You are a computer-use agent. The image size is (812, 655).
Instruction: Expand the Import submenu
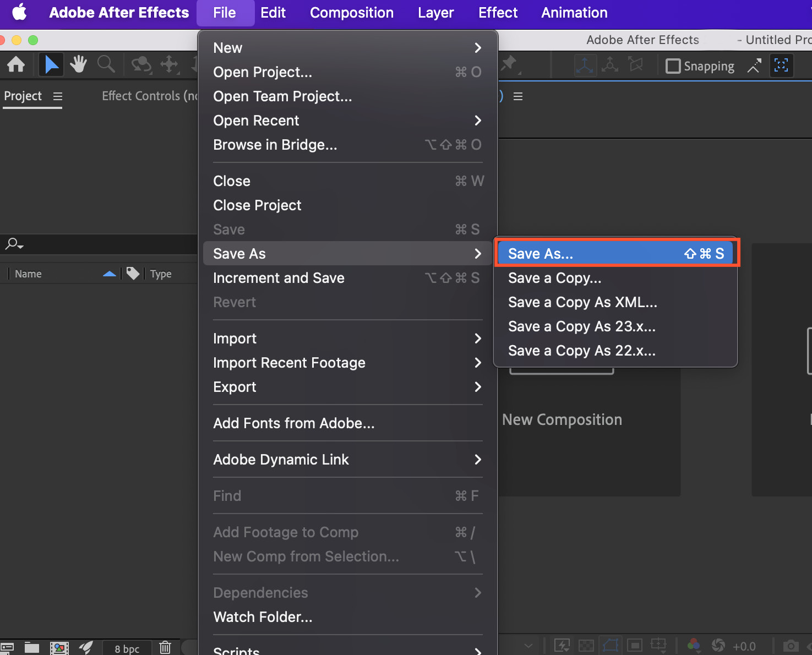click(x=347, y=339)
